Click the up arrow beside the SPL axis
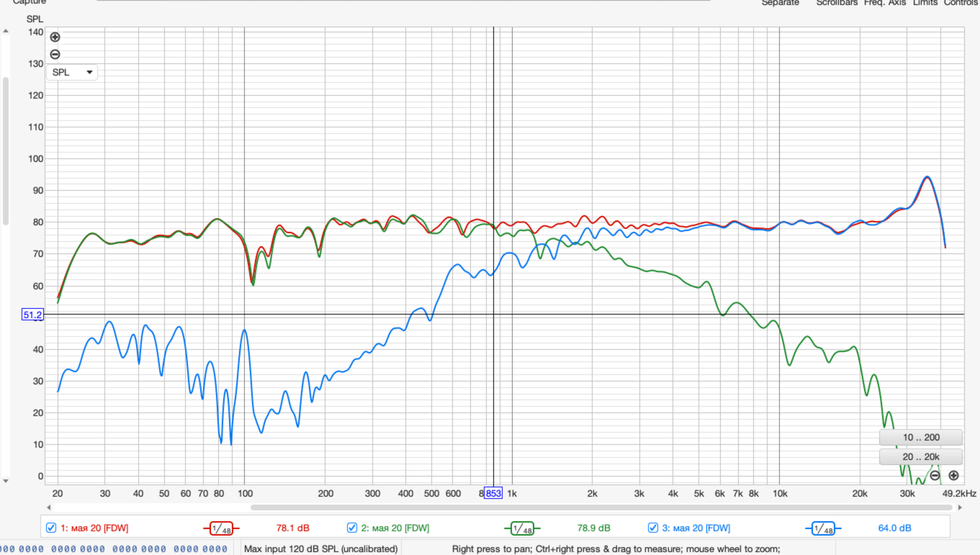This screenshot has width=980, height=555. pos(6,31)
